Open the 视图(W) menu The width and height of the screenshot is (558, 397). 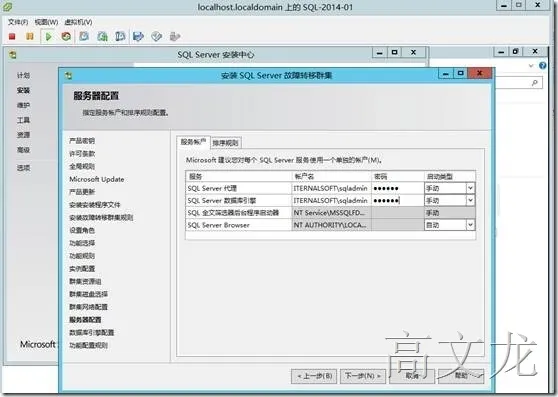point(46,22)
